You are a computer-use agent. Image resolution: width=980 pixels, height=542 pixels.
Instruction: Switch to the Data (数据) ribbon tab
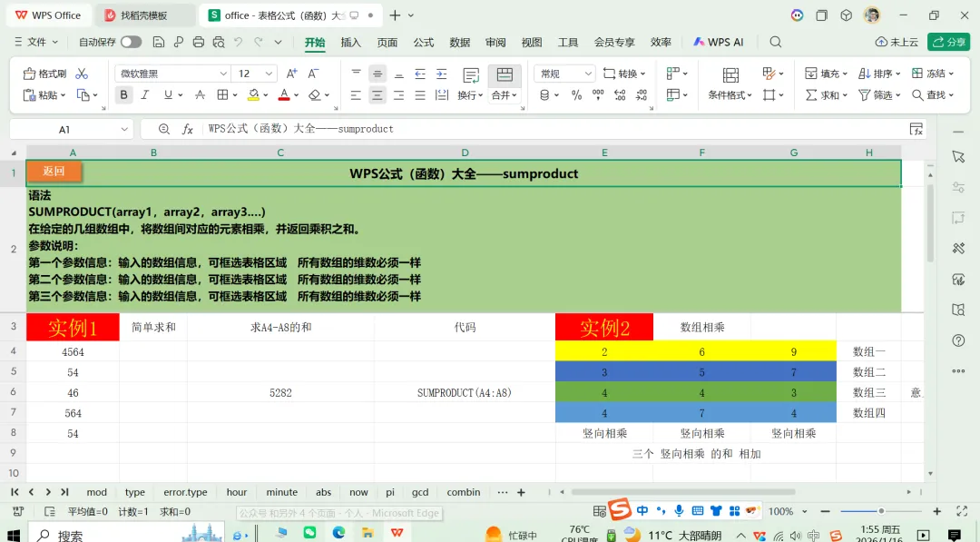[x=459, y=43]
